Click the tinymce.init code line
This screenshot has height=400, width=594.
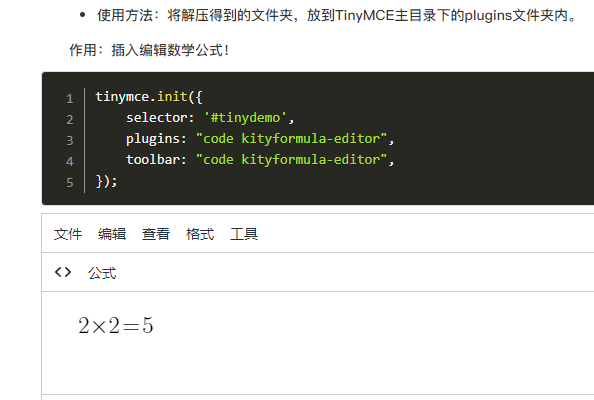coord(149,97)
